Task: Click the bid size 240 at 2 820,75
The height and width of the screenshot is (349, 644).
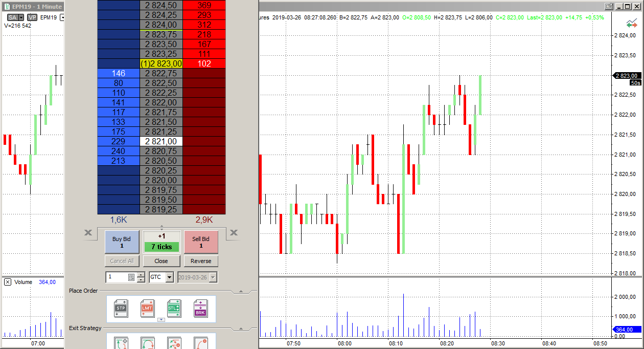Action: [119, 151]
